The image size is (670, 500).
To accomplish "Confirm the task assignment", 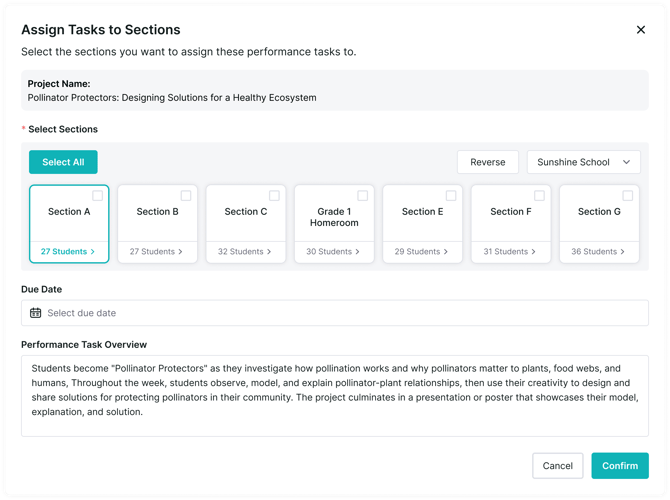I will tap(620, 466).
